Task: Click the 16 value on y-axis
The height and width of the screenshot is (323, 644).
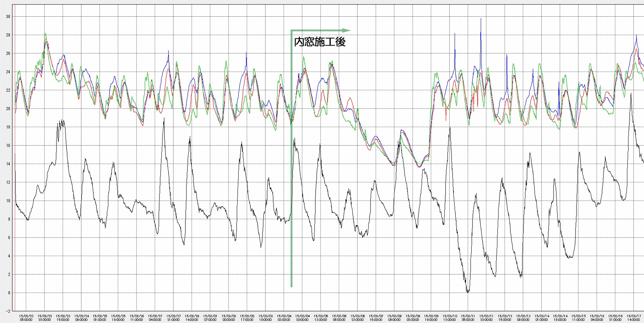Action: tap(8, 146)
